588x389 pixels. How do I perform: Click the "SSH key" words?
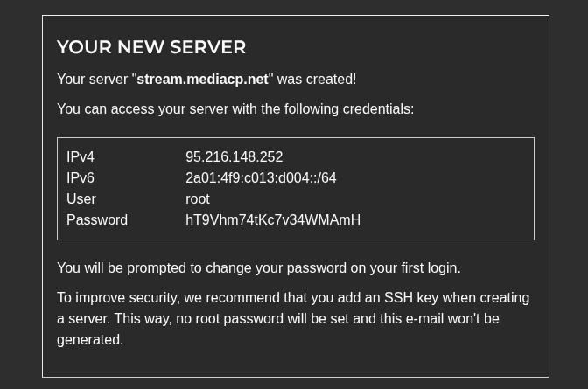tap(411, 298)
